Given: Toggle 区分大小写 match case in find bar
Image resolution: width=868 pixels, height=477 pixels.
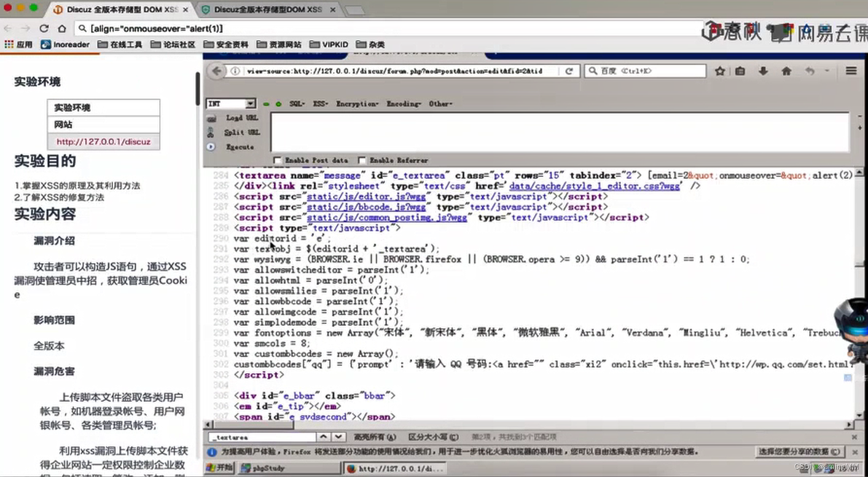Looking at the screenshot, I should pyautogui.click(x=433, y=437).
